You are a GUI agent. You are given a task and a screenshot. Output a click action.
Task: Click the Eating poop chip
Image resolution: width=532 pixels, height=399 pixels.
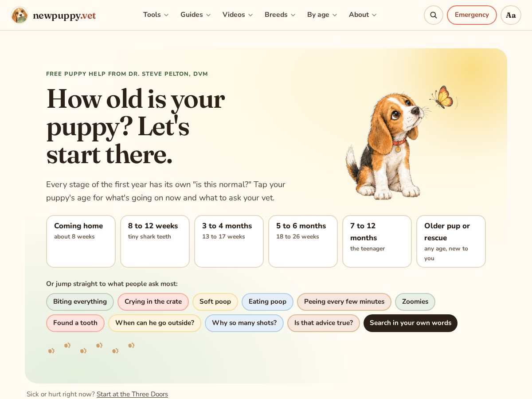(x=267, y=302)
